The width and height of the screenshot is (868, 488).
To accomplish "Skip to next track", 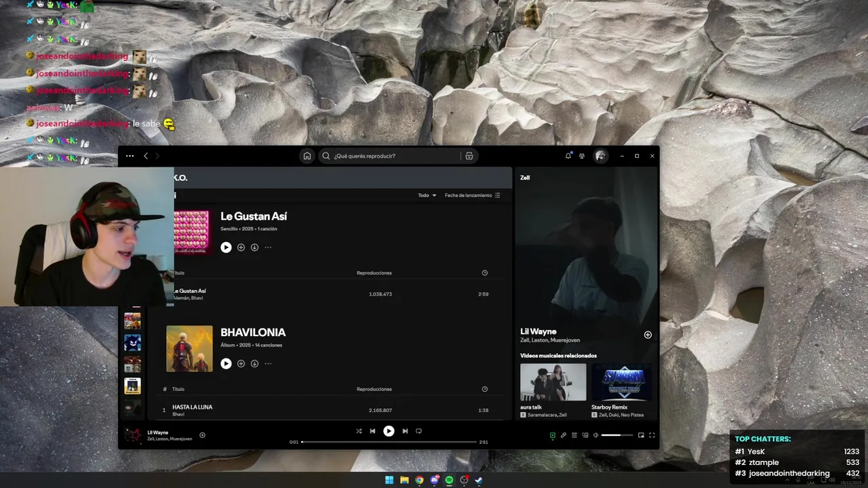I will tap(405, 431).
